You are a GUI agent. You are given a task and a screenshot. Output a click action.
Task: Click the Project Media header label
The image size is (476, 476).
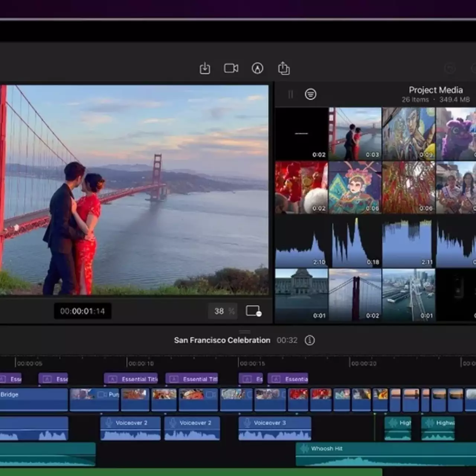coord(435,90)
